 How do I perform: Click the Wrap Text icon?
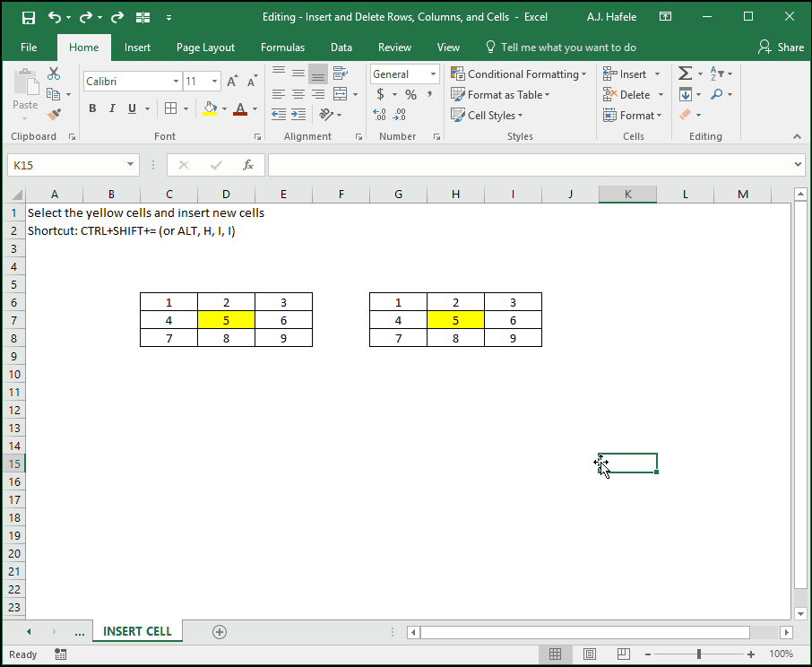(x=341, y=73)
